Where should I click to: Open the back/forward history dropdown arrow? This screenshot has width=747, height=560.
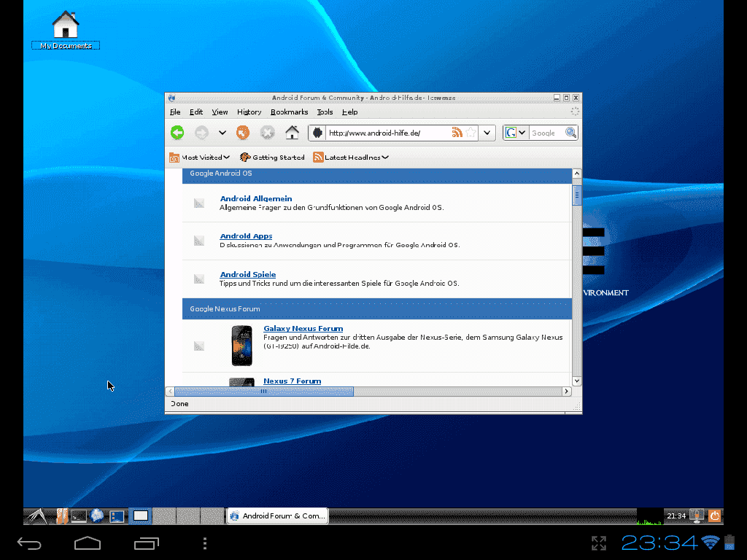coord(222,133)
